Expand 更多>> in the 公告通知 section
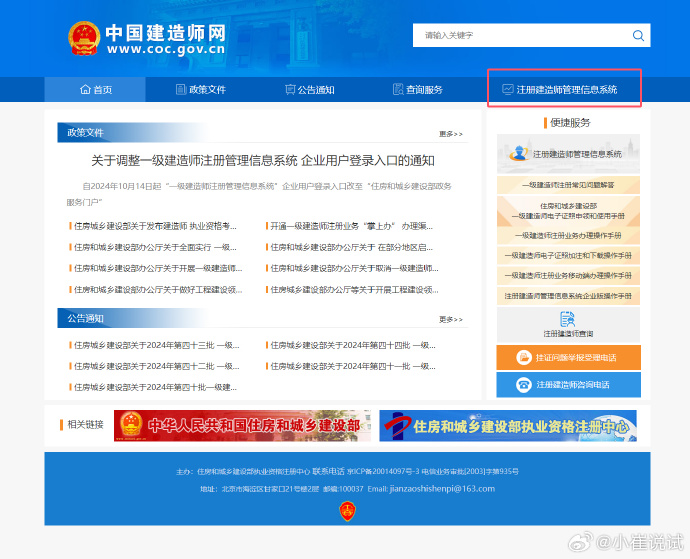This screenshot has height=559, width=690. 451,320
